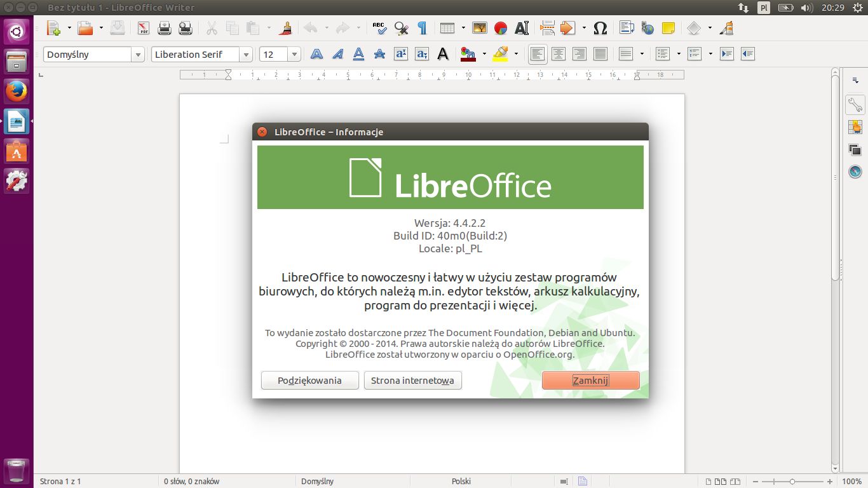Open the sidebar Properties wrench panel
868x488 pixels.
tap(855, 105)
